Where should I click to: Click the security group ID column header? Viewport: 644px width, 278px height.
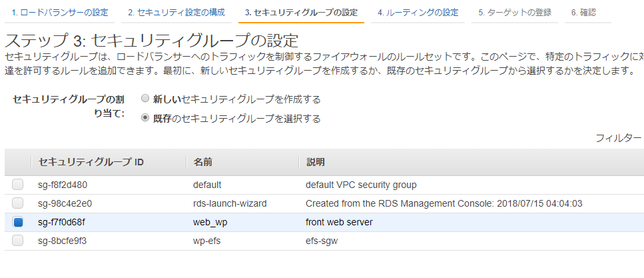91,162
